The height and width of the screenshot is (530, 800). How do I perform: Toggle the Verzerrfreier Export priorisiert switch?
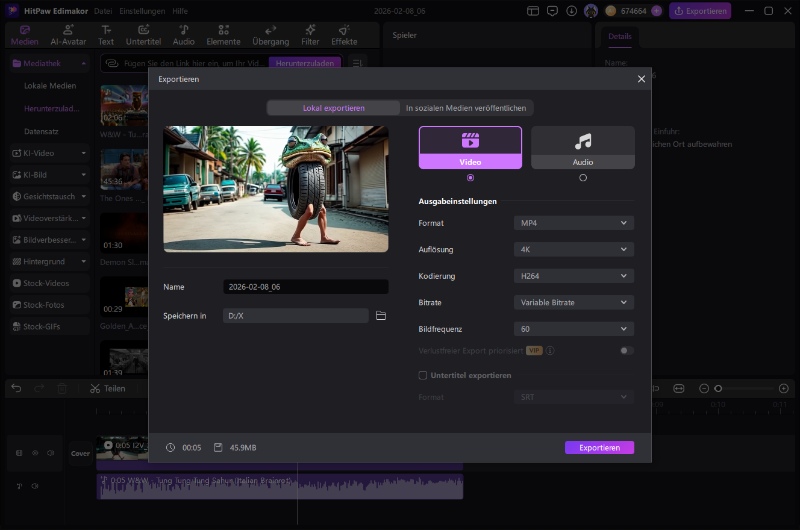[x=626, y=351]
